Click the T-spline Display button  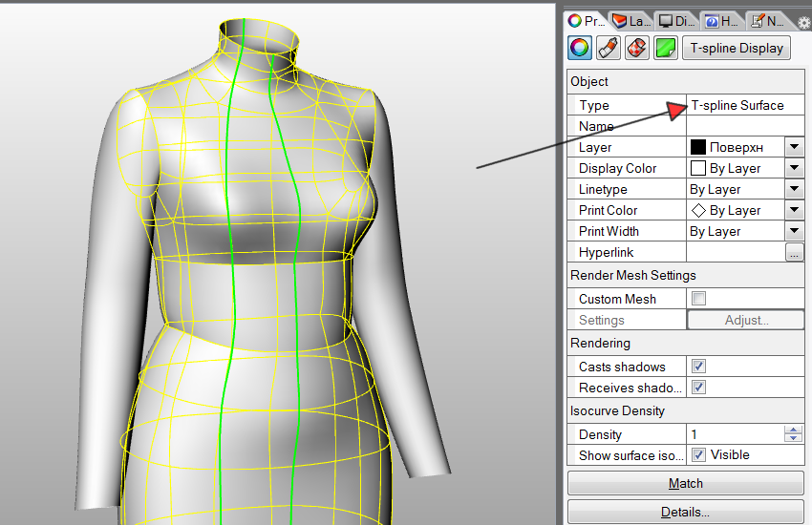point(737,48)
